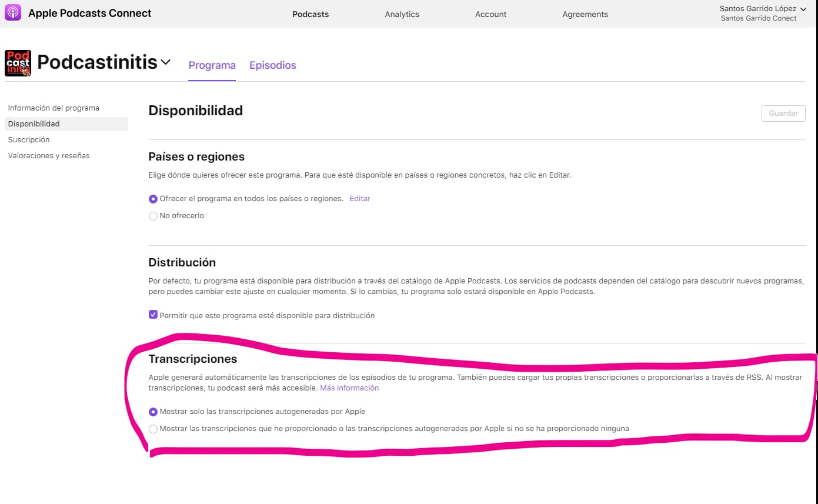The image size is (818, 504).
Task: Select show provided transcriptions radio option
Action: point(153,429)
